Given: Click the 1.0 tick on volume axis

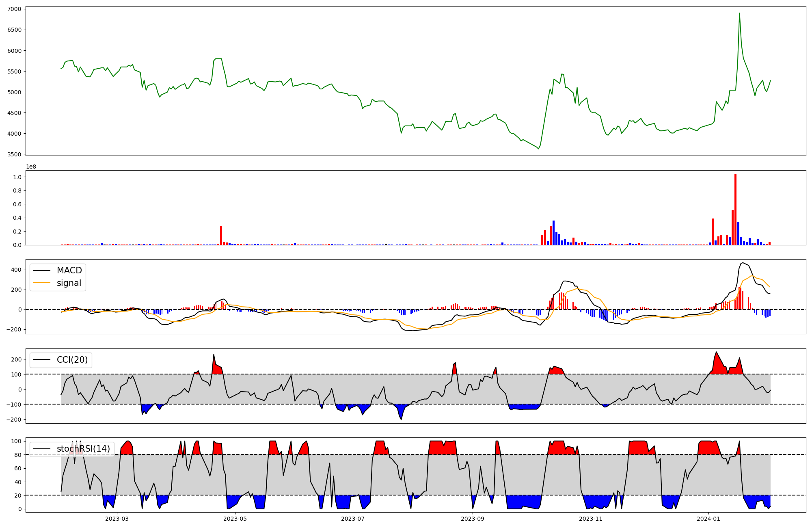Looking at the screenshot, I should [17, 177].
